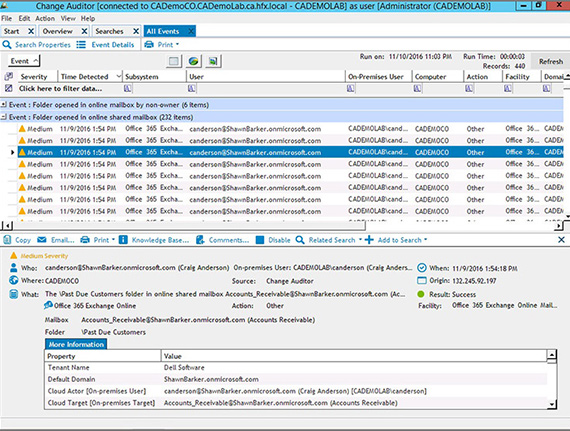The image size is (570, 431).
Task: Click the Copy event button
Action: point(17,240)
